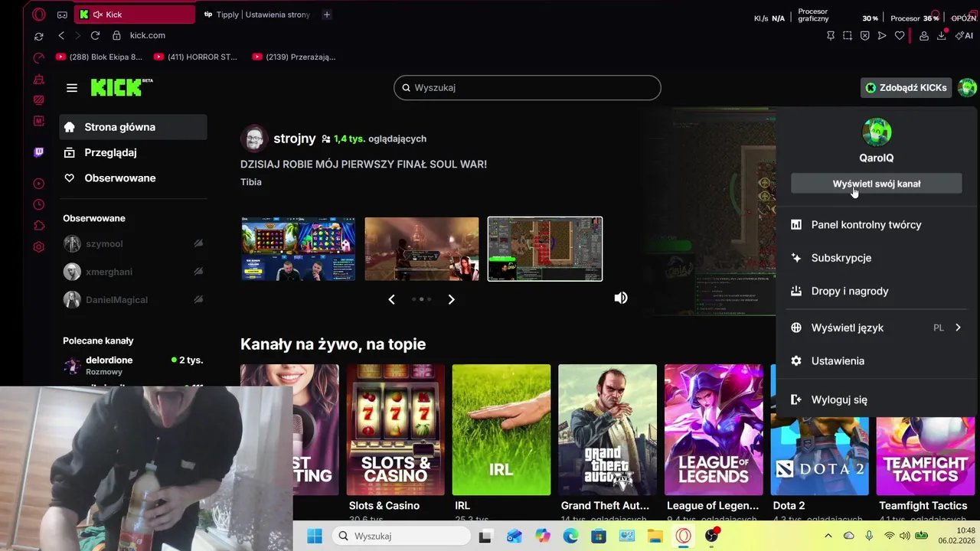Open the GX Corner gamepad icon
The image size is (980, 551).
point(62,15)
